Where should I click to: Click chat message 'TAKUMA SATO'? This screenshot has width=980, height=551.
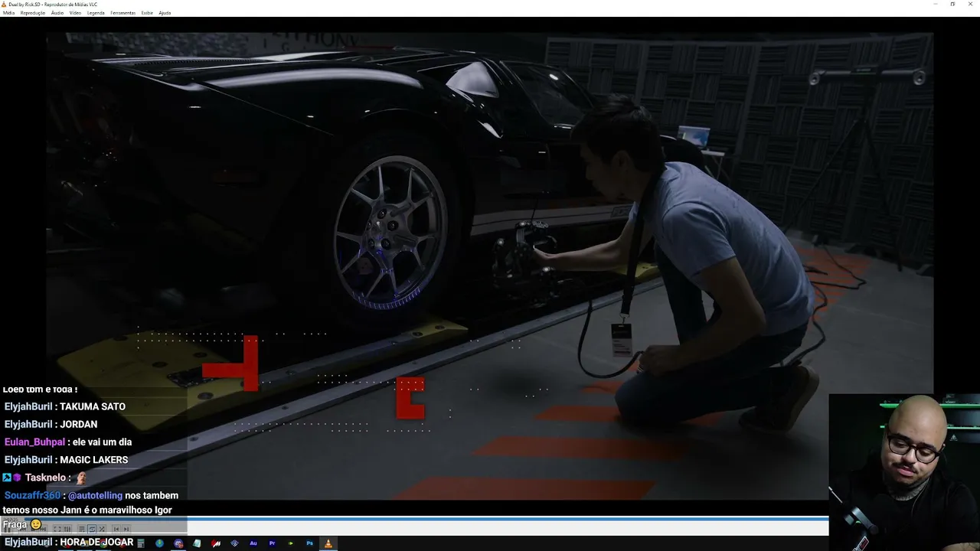(93, 406)
